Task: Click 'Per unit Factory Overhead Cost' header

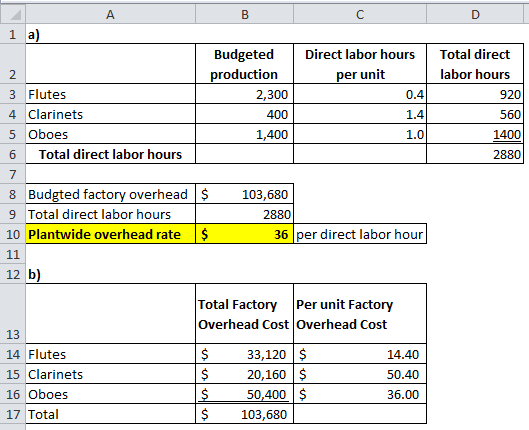Action: pos(360,314)
